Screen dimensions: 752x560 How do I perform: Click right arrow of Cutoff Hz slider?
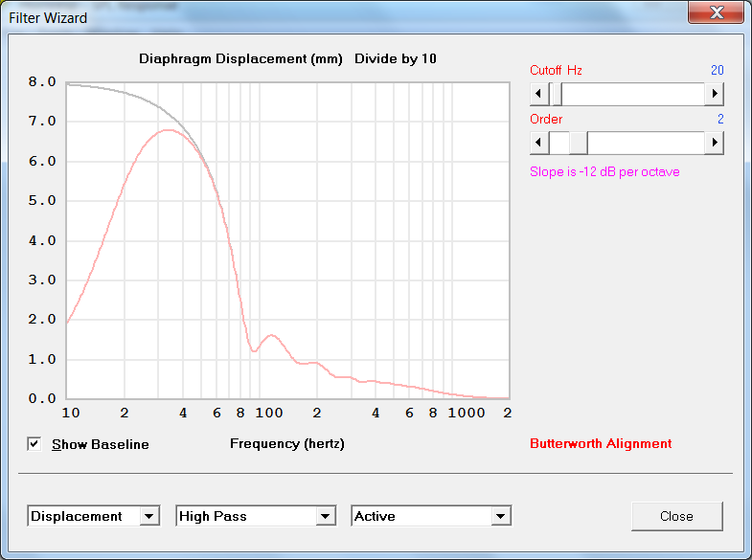coord(714,94)
